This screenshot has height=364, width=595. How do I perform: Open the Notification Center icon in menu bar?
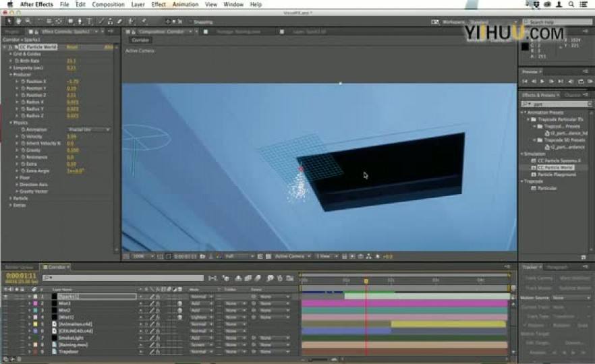click(584, 4)
